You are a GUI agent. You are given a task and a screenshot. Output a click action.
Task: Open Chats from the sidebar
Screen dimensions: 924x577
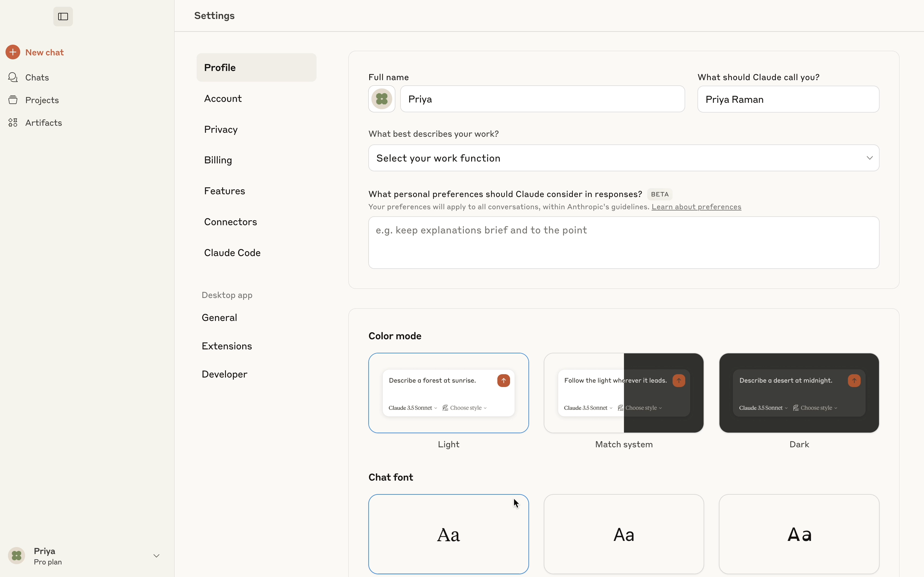click(x=37, y=77)
